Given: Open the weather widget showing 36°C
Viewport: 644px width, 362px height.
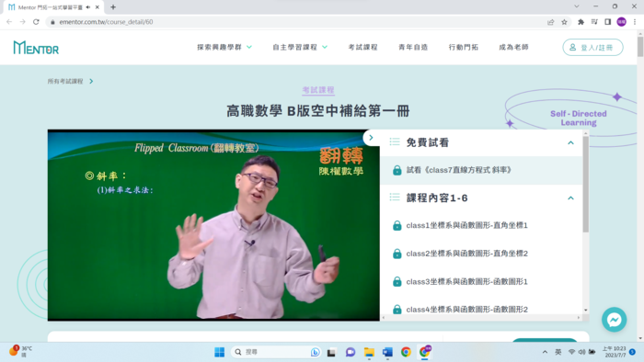Looking at the screenshot, I should 20,351.
